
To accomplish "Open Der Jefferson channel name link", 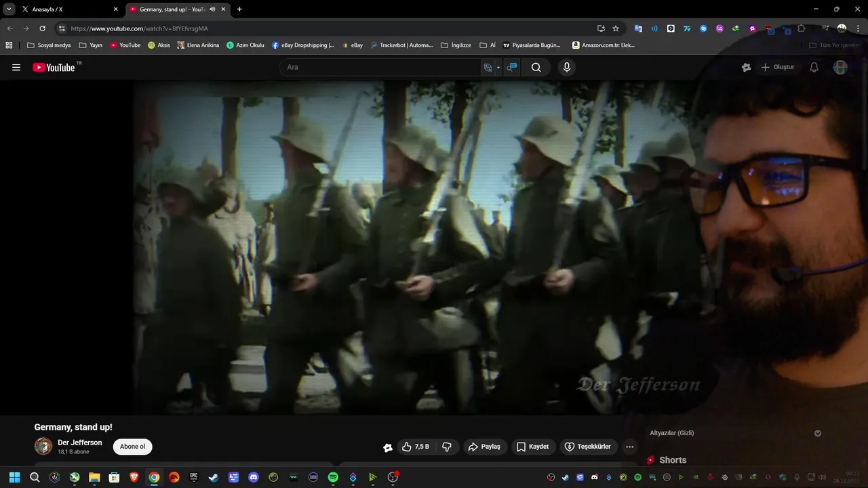I will tap(80, 443).
